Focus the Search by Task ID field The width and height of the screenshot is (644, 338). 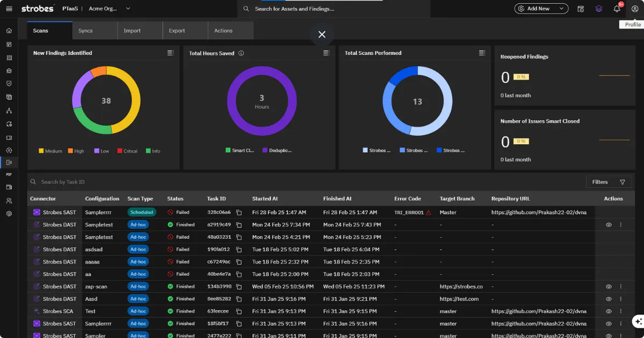306,182
